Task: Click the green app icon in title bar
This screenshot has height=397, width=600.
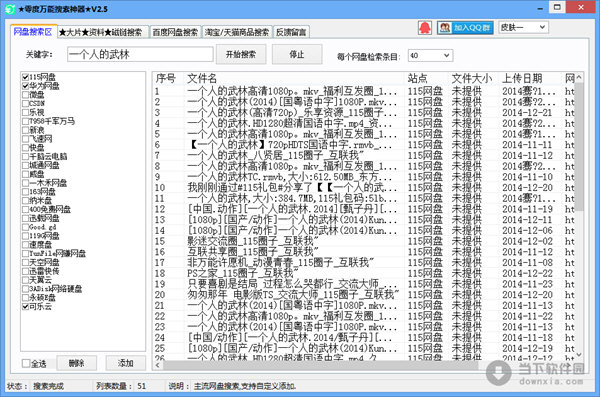Action: pyautogui.click(x=10, y=9)
